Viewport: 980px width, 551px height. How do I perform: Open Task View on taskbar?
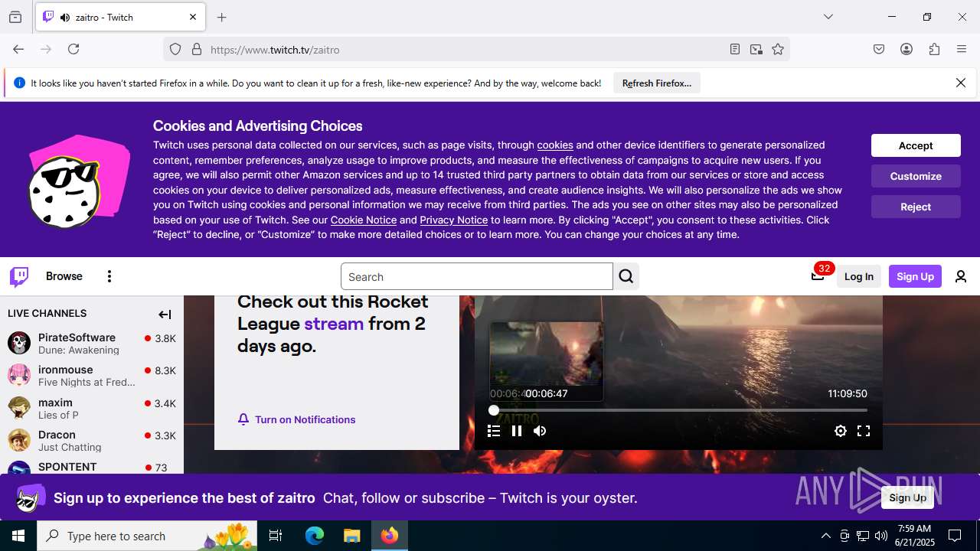276,536
